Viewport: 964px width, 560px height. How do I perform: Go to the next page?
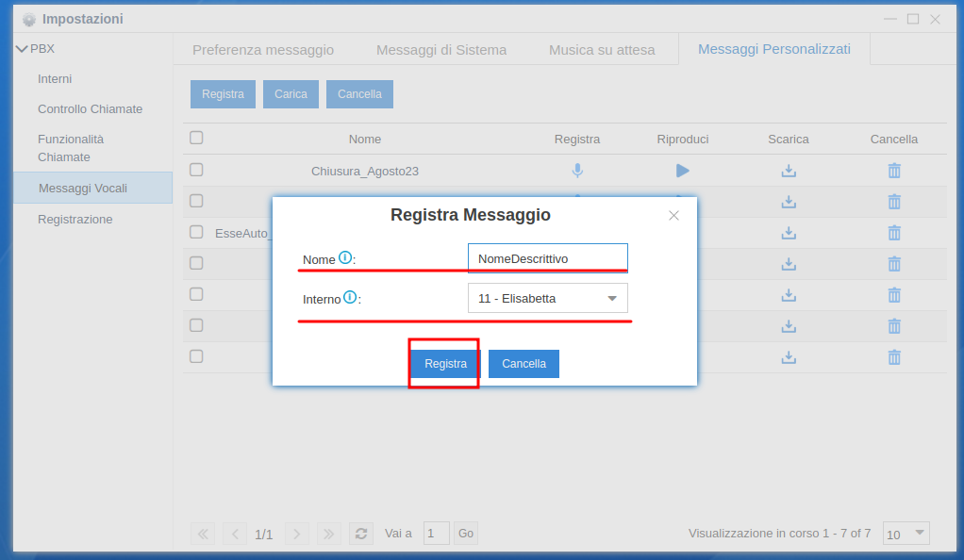click(297, 534)
